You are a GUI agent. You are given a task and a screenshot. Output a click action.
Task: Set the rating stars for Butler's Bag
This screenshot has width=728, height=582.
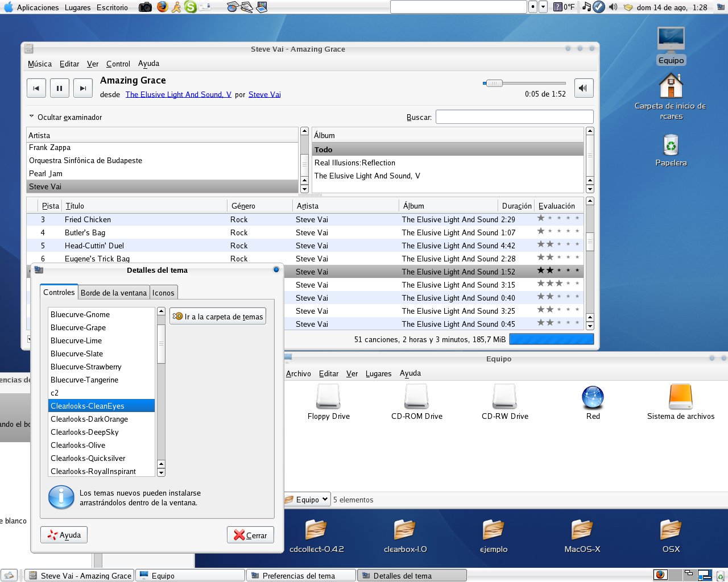coord(558,231)
